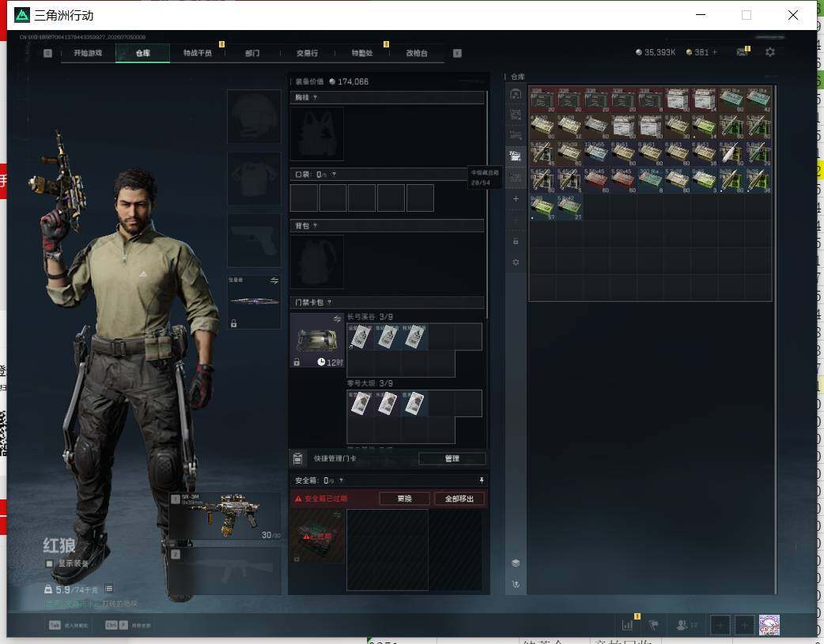
Task: Click the stash sidebar lock icon
Action: [x=516, y=241]
